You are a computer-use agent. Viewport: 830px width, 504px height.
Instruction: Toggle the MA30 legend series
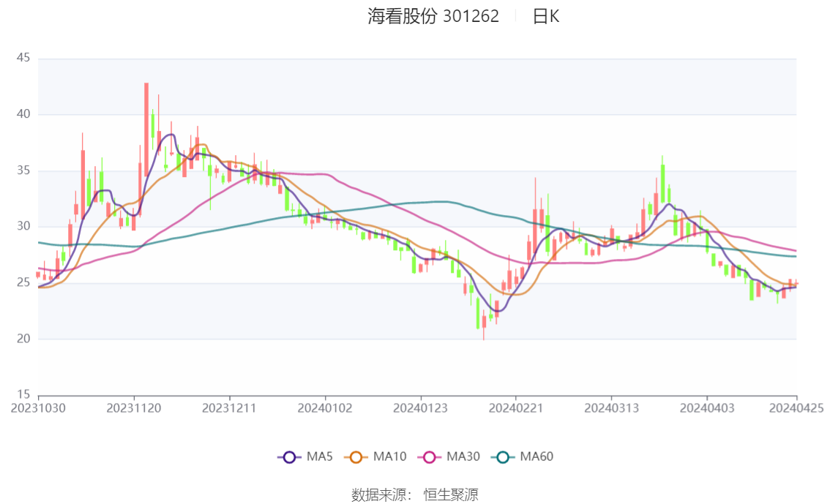[449, 457]
